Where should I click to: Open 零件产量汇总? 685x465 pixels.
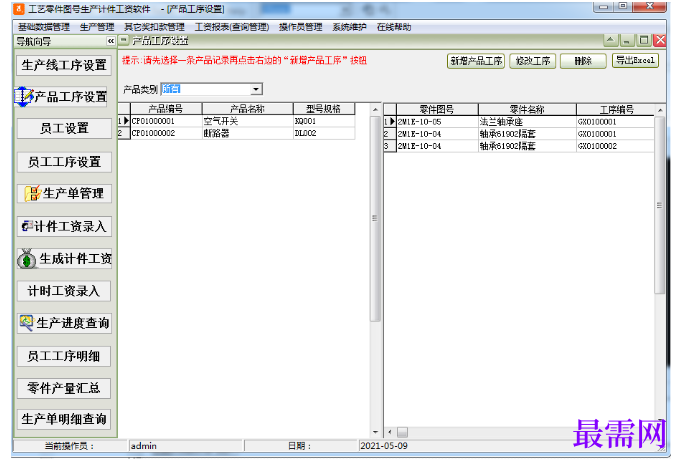[64, 388]
